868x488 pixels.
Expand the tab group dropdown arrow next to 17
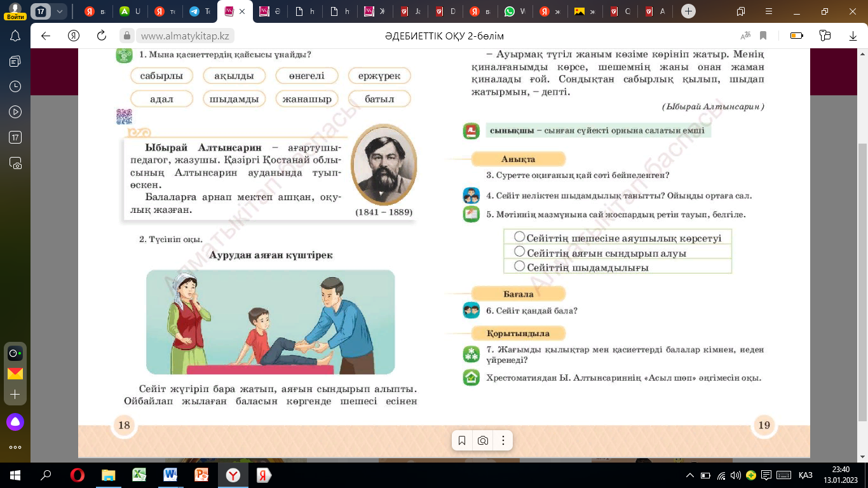[60, 11]
